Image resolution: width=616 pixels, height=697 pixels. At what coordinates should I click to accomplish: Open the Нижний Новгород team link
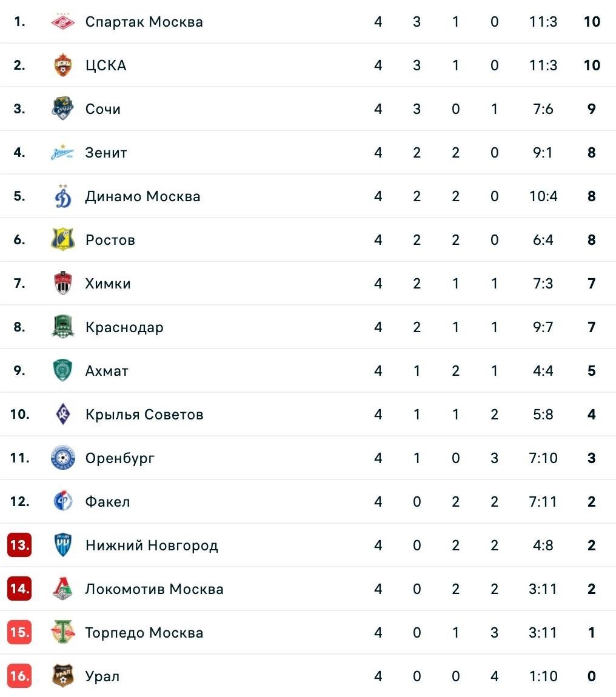click(x=152, y=545)
